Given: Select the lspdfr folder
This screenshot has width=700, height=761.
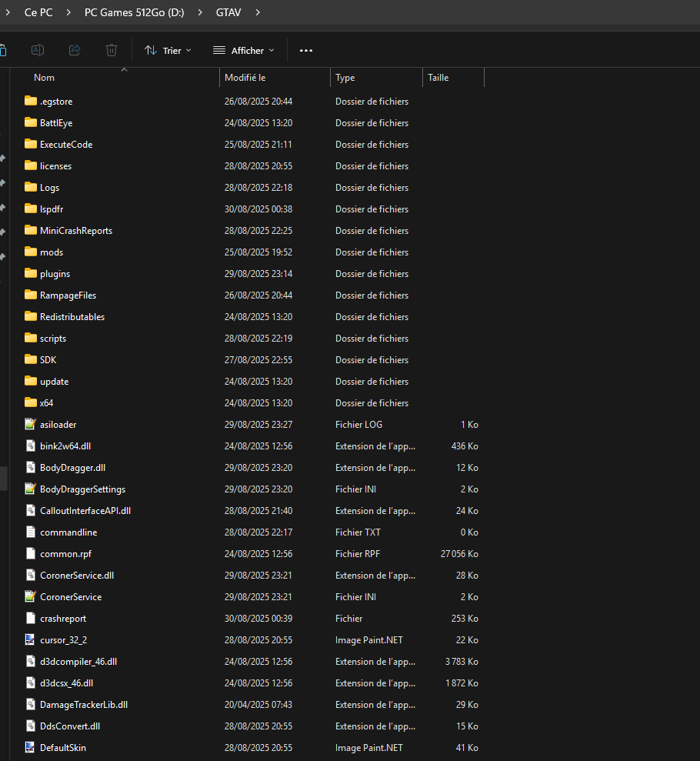Looking at the screenshot, I should click(x=52, y=209).
